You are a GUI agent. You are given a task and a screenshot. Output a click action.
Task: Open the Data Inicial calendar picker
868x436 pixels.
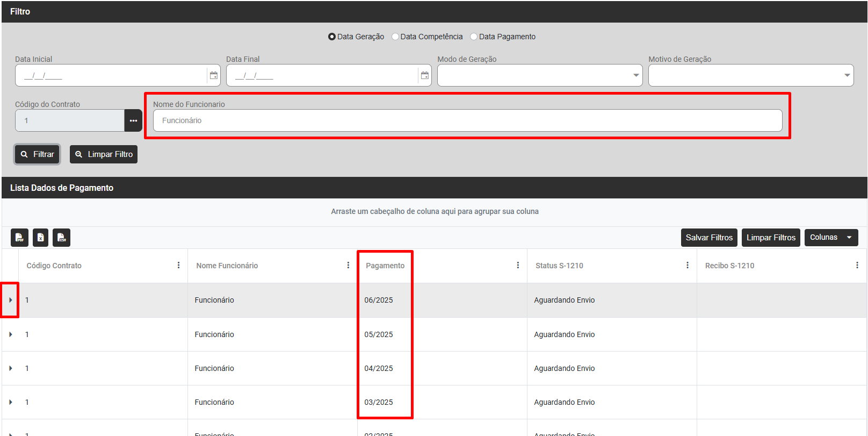coord(214,75)
